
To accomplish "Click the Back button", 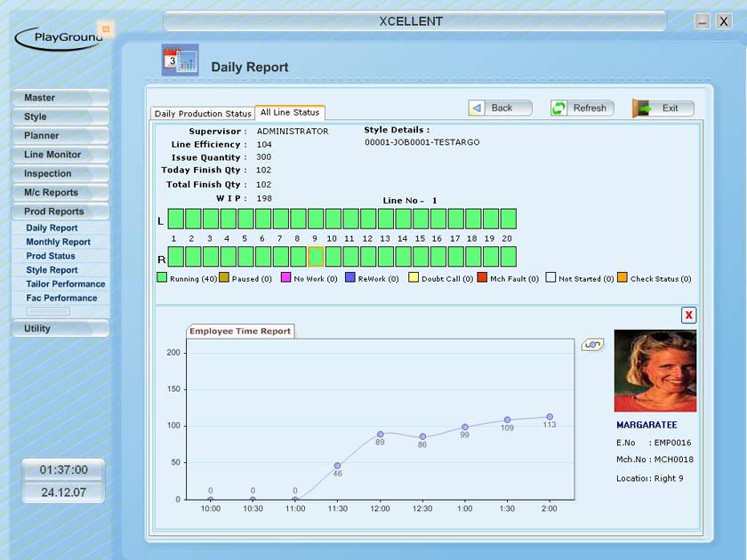I will pos(500,108).
